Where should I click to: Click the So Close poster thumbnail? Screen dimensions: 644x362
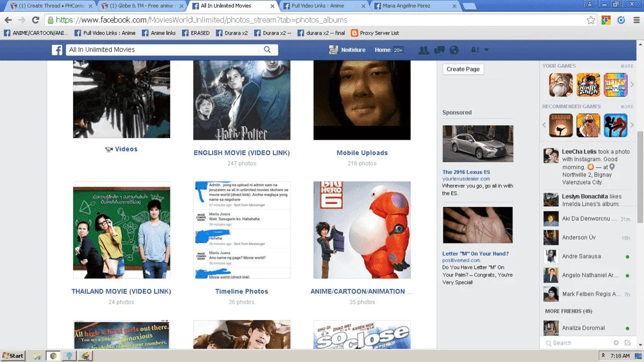click(x=362, y=335)
